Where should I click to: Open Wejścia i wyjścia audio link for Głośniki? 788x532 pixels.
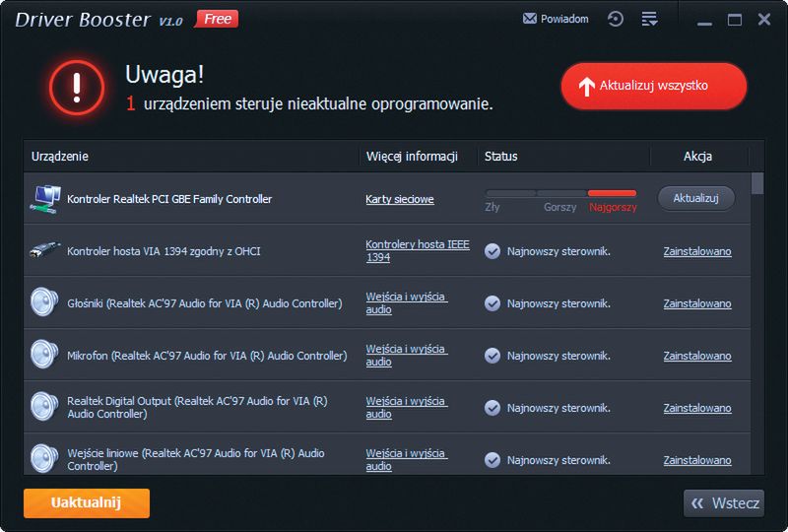point(406,302)
